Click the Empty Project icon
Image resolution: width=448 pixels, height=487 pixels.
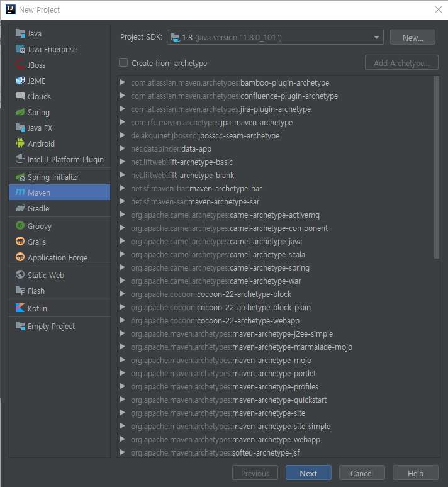tap(20, 326)
